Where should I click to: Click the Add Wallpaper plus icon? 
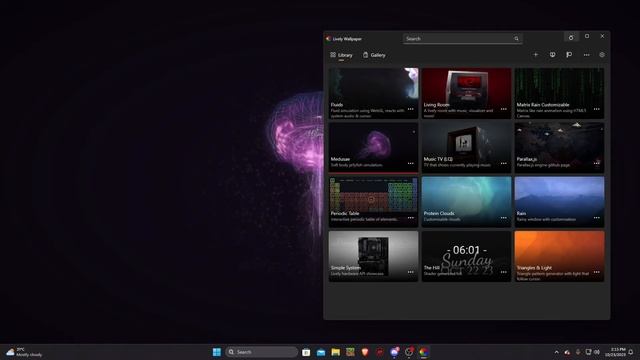[x=536, y=55]
